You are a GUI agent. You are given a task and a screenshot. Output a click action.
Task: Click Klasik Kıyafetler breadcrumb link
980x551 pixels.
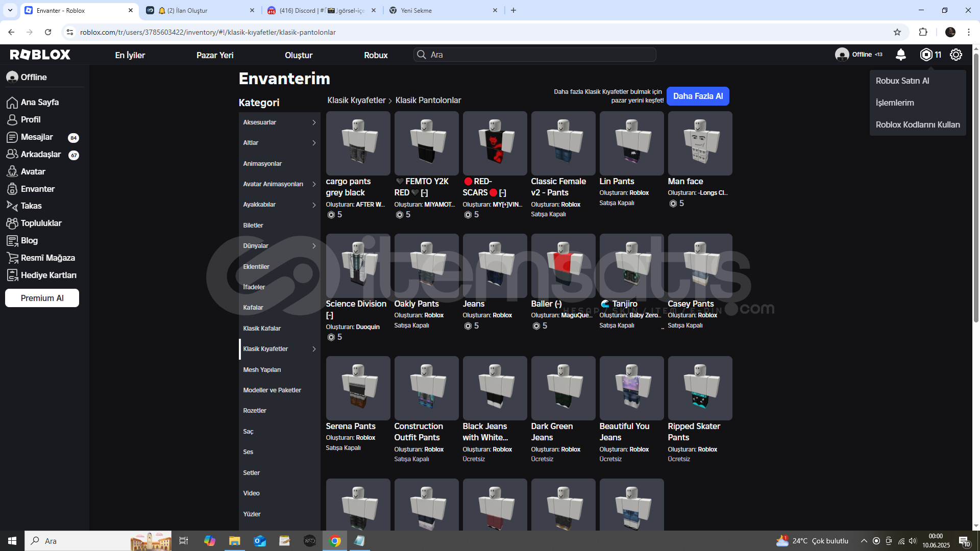tap(356, 100)
